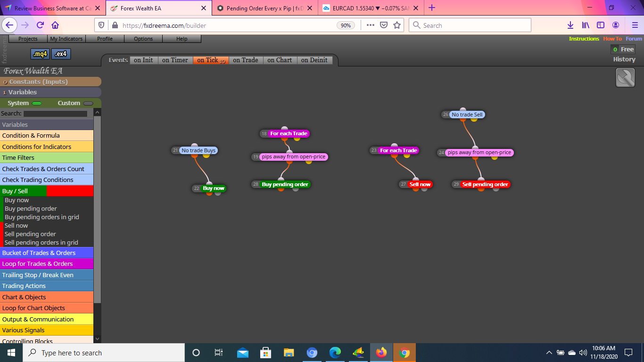Select 'No trade Sell' block 26

coord(467,115)
